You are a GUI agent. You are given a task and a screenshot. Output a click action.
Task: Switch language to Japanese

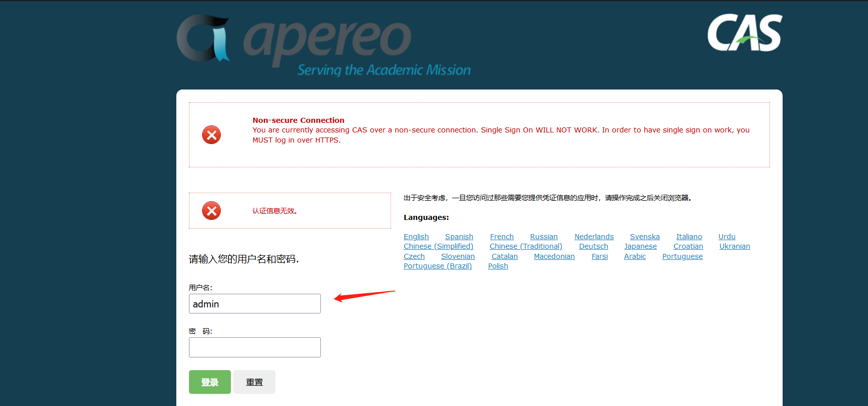coord(641,246)
